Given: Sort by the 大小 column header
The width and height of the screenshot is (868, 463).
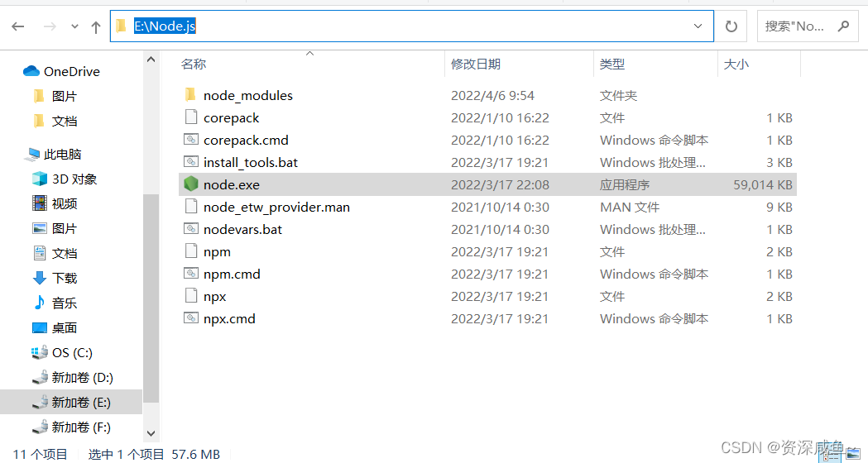Looking at the screenshot, I should tap(736, 64).
